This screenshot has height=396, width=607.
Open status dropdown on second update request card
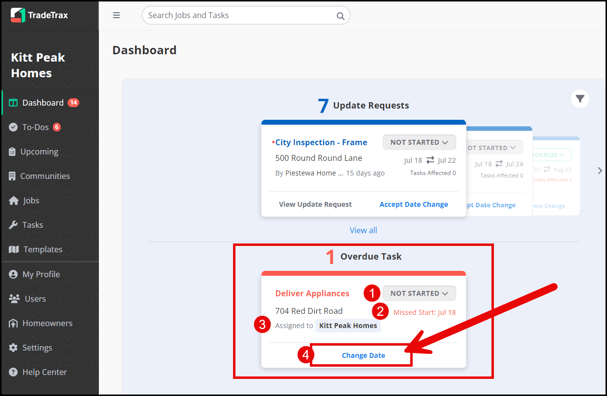(x=494, y=148)
